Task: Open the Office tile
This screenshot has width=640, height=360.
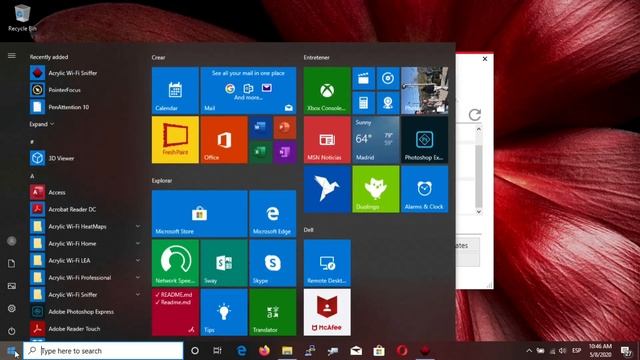Action: [224, 140]
